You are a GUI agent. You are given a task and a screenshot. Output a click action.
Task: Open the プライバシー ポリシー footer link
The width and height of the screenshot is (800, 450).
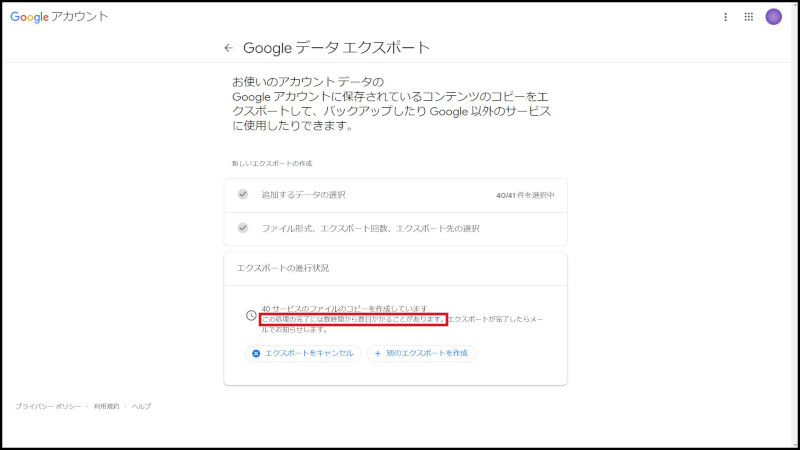pyautogui.click(x=47, y=406)
